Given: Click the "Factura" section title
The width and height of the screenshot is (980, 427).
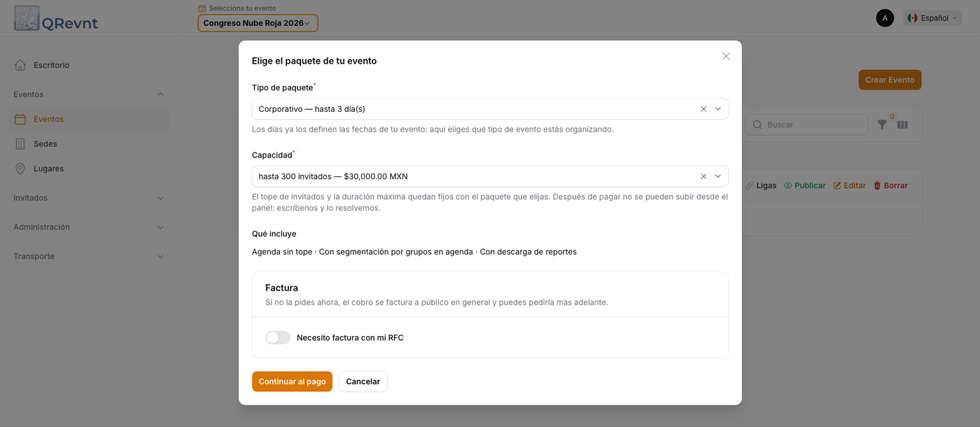Looking at the screenshot, I should tap(281, 288).
